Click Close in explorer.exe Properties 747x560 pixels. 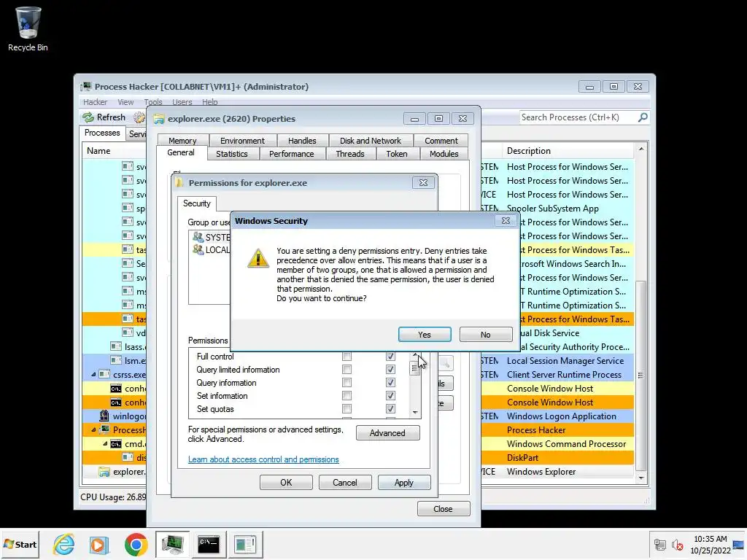tap(443, 508)
